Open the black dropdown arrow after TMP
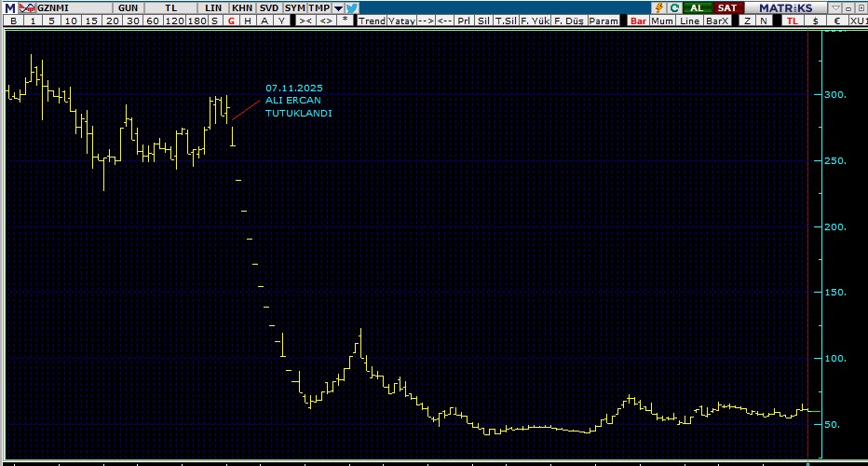This screenshot has width=868, height=466. 337,7
